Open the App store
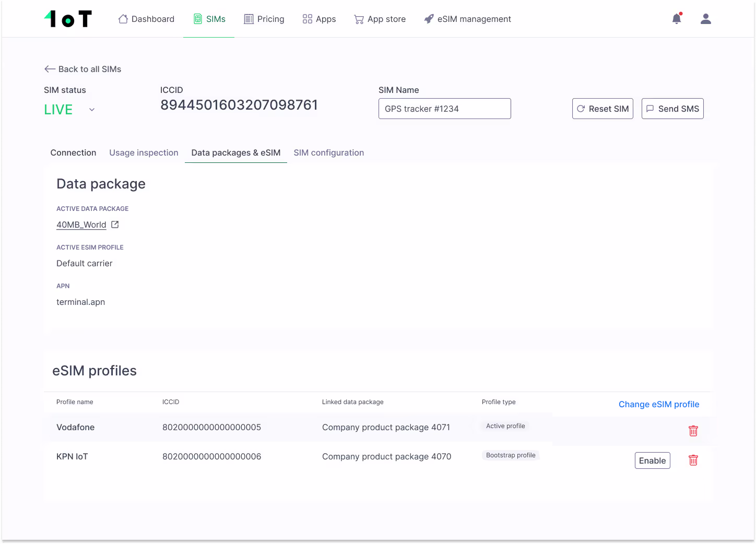The width and height of the screenshot is (756, 544). click(x=380, y=19)
